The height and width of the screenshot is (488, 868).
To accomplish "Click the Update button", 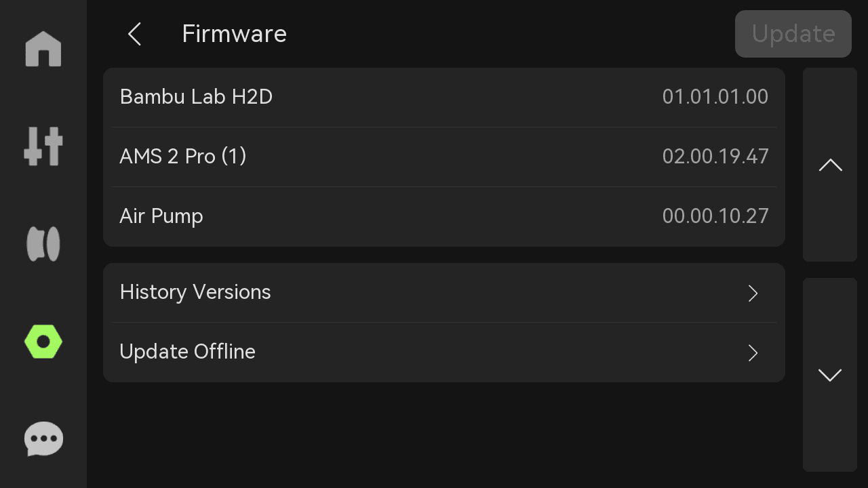I will 793,34.
